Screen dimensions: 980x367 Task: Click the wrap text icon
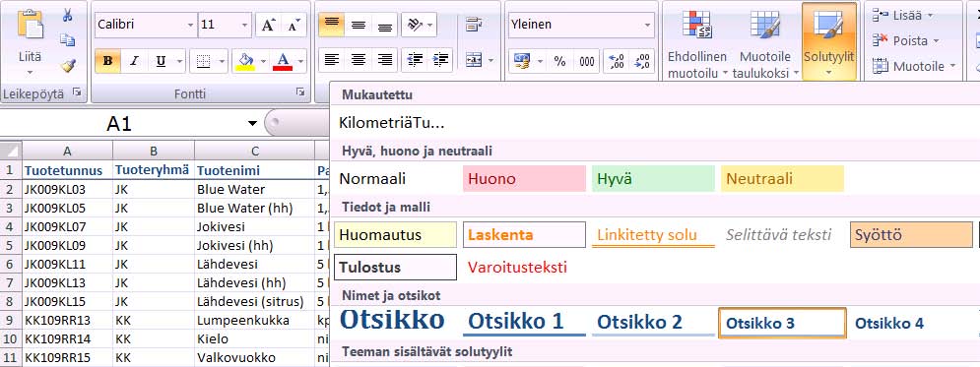[x=474, y=25]
